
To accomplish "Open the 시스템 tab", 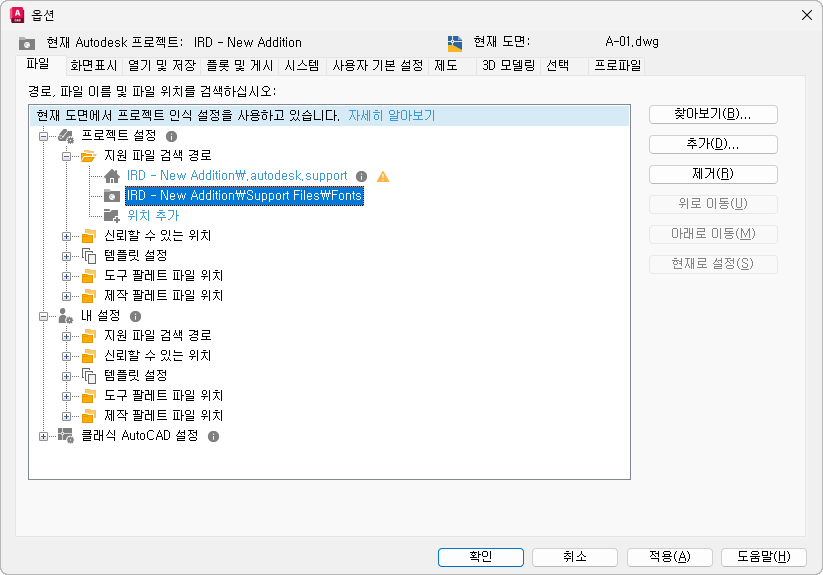I will click(x=302, y=66).
